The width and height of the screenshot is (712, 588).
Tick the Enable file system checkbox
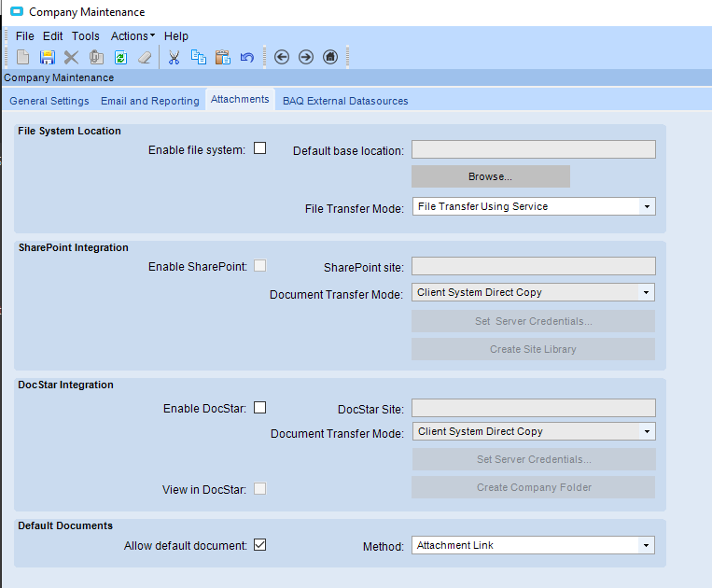259,148
